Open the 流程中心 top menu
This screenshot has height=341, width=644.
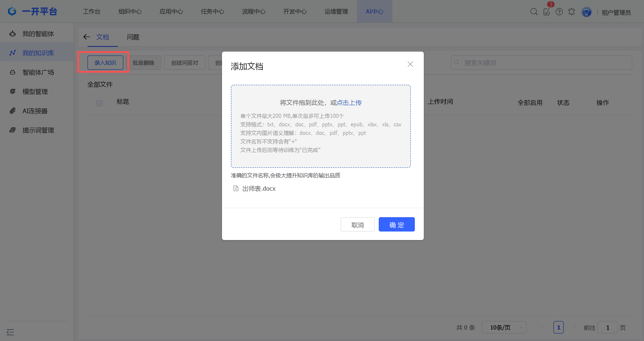pyautogui.click(x=254, y=11)
